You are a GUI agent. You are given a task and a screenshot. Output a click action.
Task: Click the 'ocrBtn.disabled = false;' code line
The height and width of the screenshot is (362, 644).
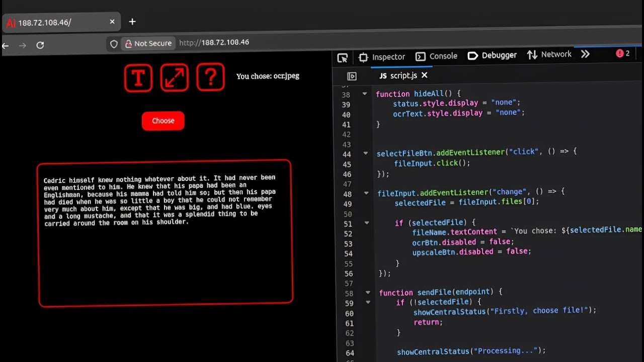point(463,242)
